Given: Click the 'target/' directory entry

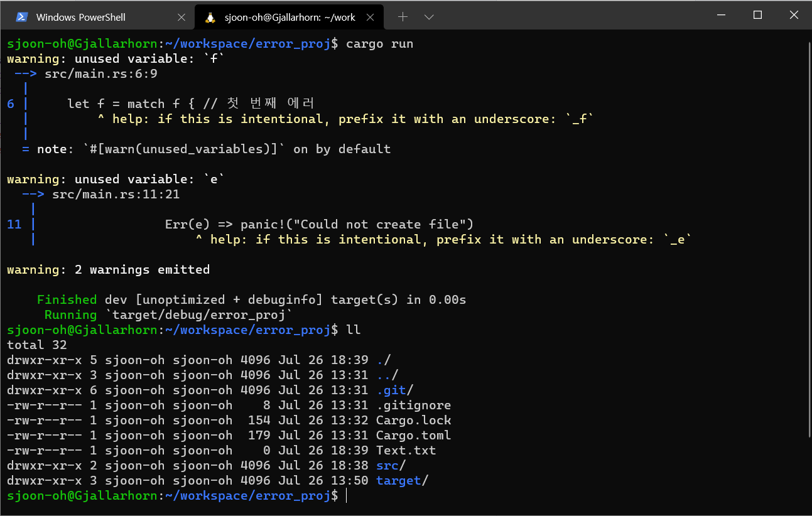Looking at the screenshot, I should [x=403, y=480].
